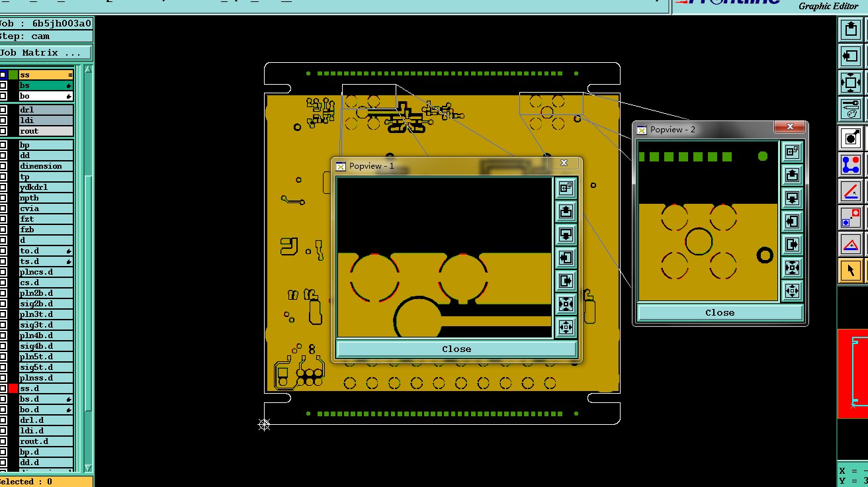Close Popview 1 with Close button
Image resolution: width=868 pixels, height=487 pixels.
coord(456,349)
